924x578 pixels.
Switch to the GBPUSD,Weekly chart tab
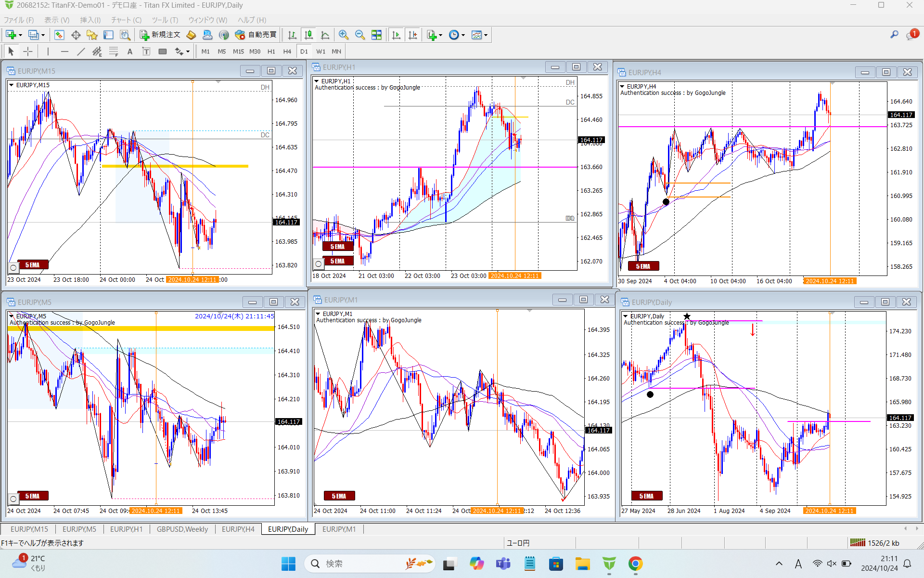click(x=182, y=529)
